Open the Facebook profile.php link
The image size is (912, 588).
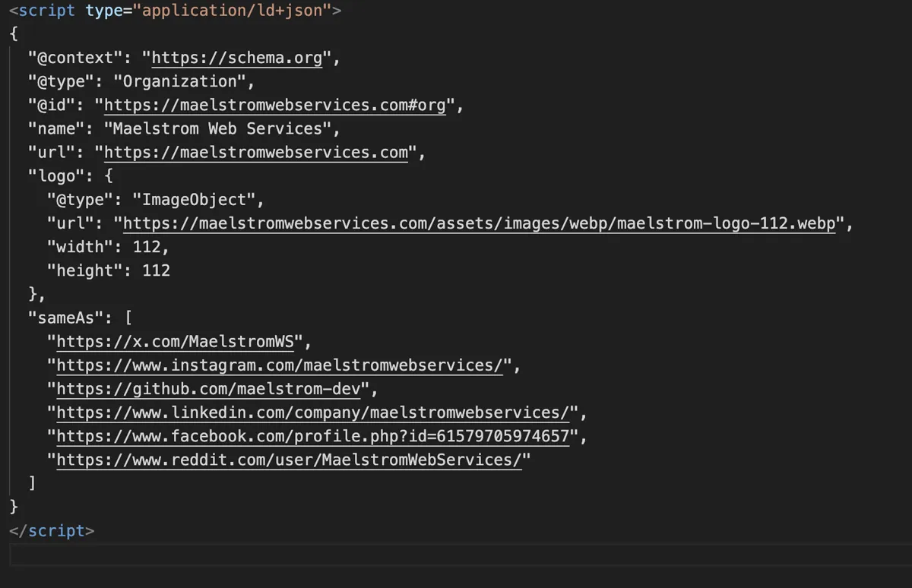tap(313, 436)
